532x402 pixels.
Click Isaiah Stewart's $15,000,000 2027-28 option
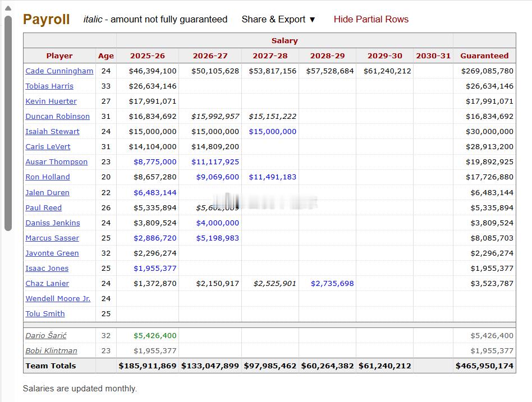(x=273, y=132)
